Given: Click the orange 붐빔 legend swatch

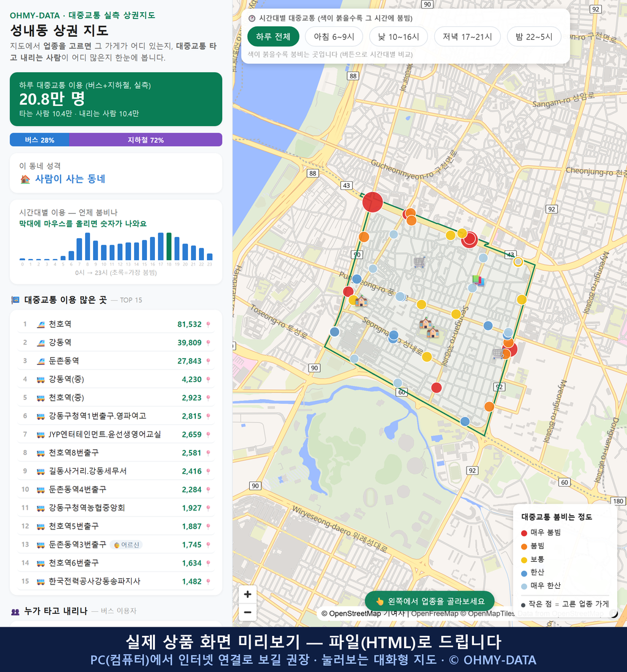Looking at the screenshot, I should pos(524,547).
